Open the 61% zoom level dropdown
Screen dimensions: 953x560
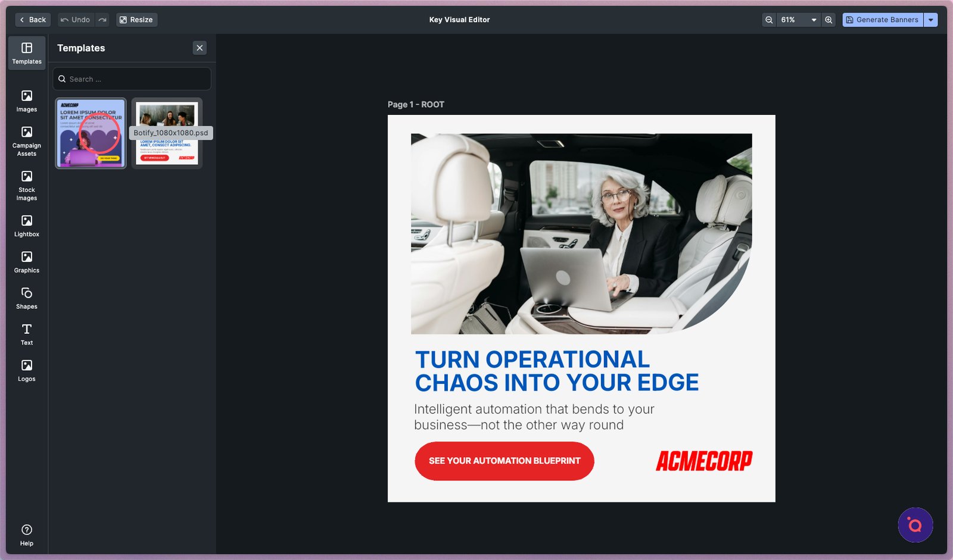pos(799,20)
